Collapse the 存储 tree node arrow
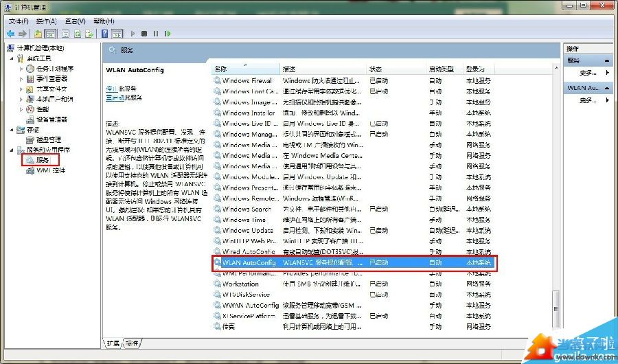 (12, 130)
